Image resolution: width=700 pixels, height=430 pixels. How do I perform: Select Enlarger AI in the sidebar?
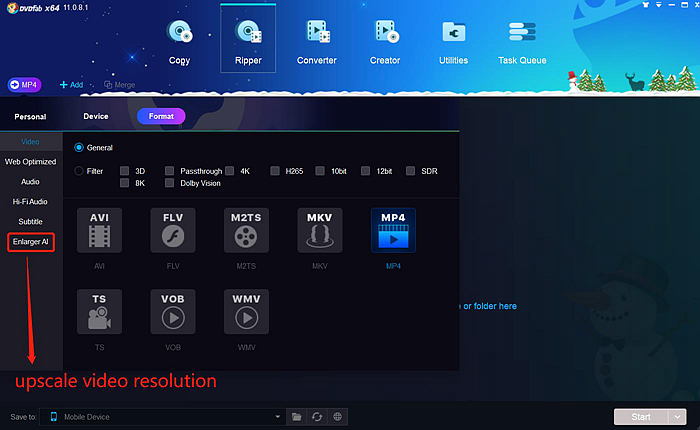click(31, 242)
